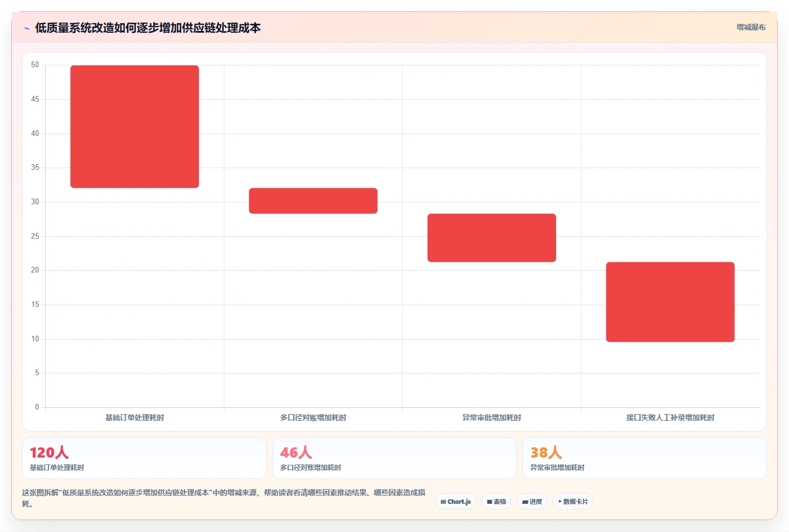Image resolution: width=789 pixels, height=532 pixels.
Task: Click the 38人 data card
Action: click(x=645, y=458)
